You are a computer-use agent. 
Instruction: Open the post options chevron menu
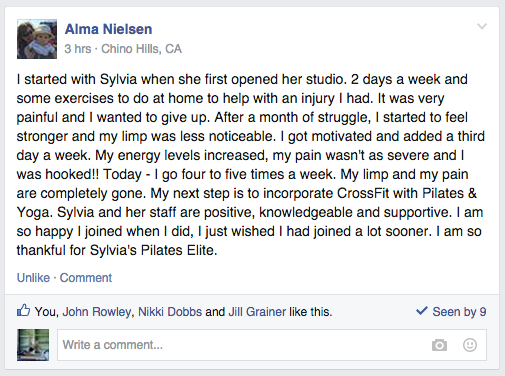(482, 26)
